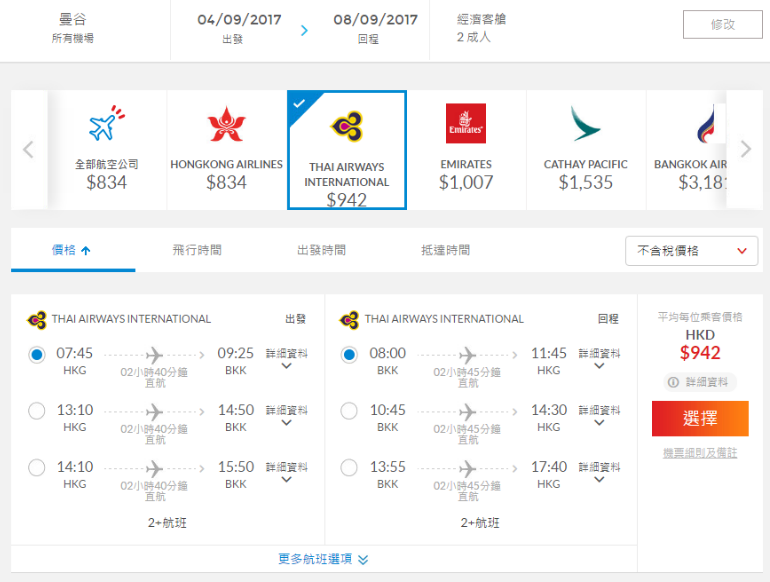
Task: Select the 13:10 HKG departure flight
Action: (x=37, y=411)
